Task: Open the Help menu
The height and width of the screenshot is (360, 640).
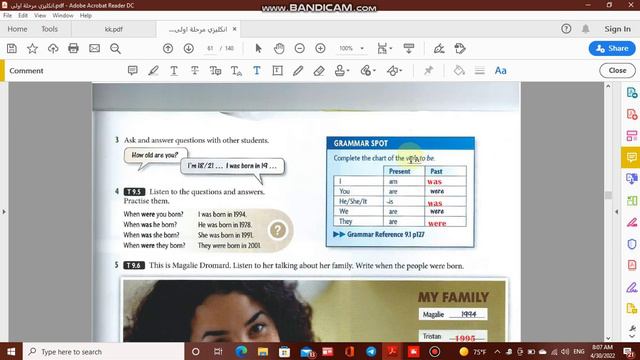Action: tap(86, 16)
